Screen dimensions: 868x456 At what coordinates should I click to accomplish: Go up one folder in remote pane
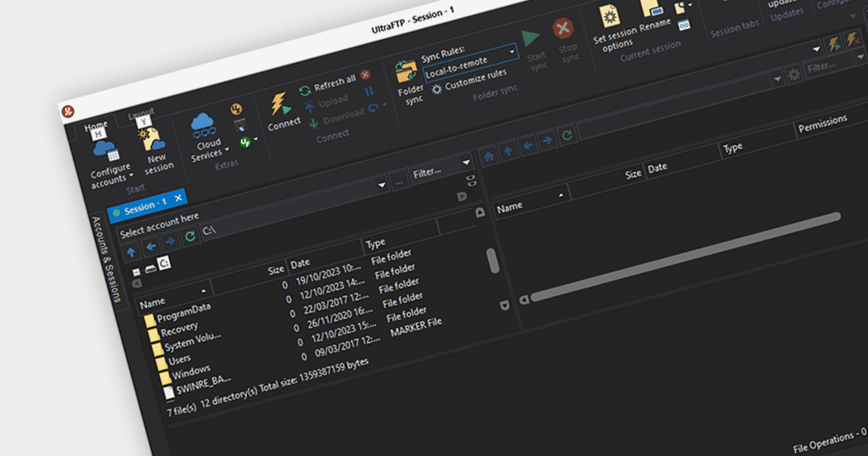point(509,151)
